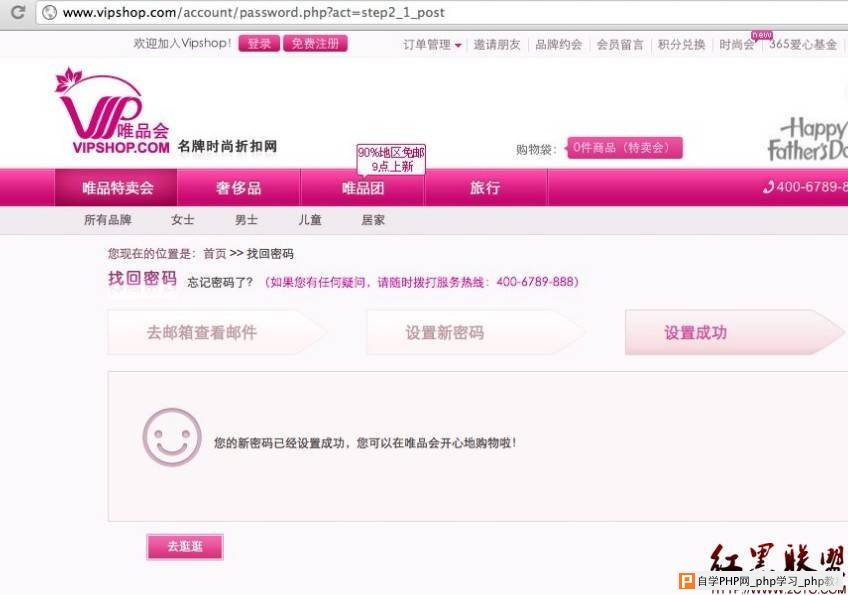Click the 找回密码 breadcrumb text
This screenshot has height=595, width=848.
[270, 254]
